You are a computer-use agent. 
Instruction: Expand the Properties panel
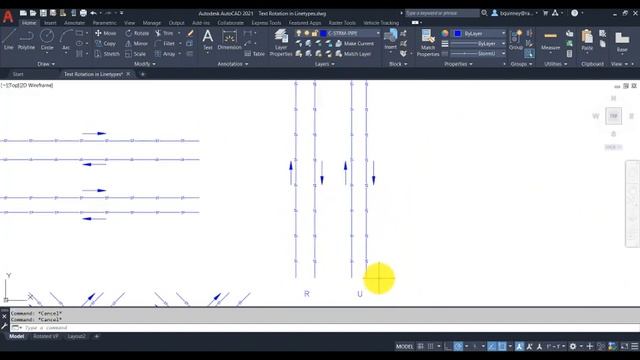click(458, 64)
